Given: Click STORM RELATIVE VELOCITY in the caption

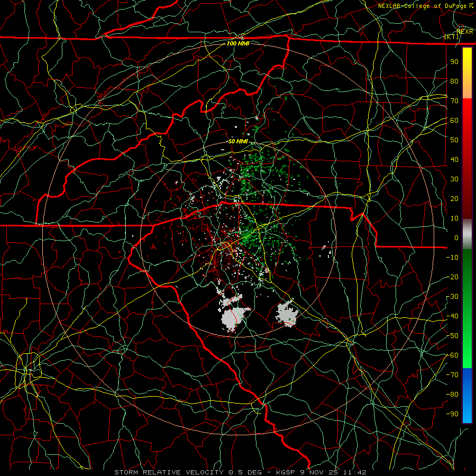Looking at the screenshot, I should tap(169, 472).
